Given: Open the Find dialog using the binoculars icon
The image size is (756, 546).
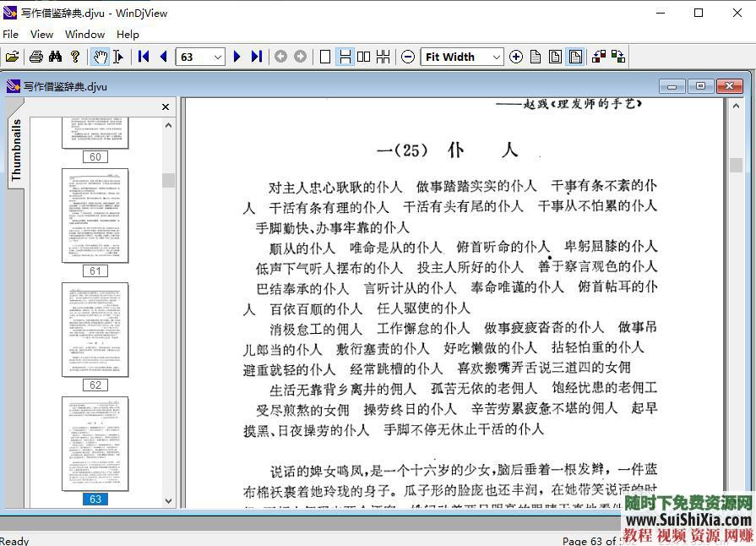Looking at the screenshot, I should tap(54, 57).
